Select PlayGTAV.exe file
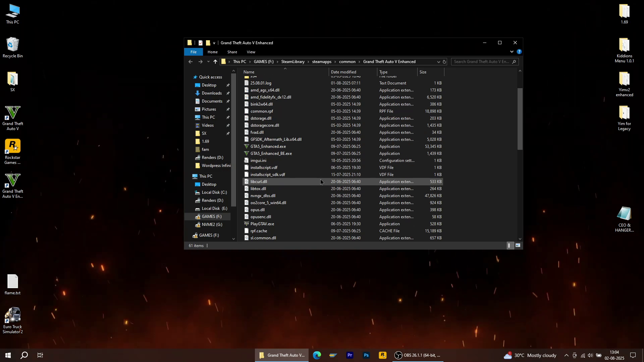Viewport: 644px width, 362px height. click(x=342, y=224)
